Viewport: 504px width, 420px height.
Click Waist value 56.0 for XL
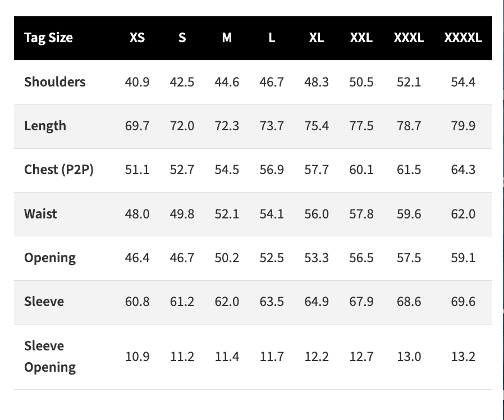[x=317, y=214]
